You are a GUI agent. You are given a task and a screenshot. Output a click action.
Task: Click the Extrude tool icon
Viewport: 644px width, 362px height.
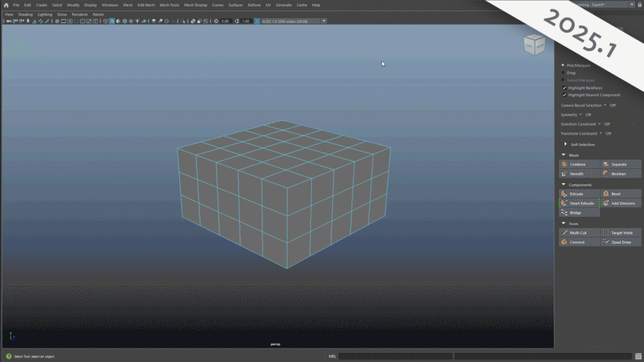click(x=564, y=194)
